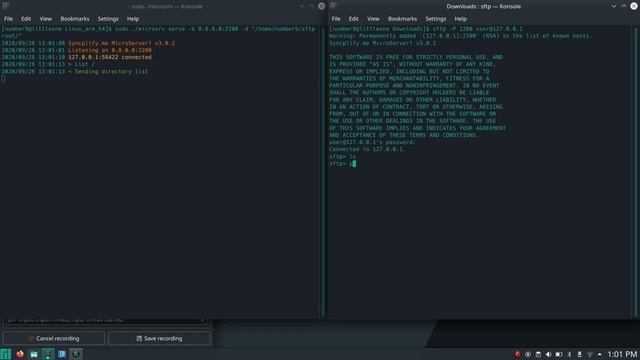Screen dimensions: 640x360
Task: Open Edit menu in left Konsole window
Action: click(26, 19)
